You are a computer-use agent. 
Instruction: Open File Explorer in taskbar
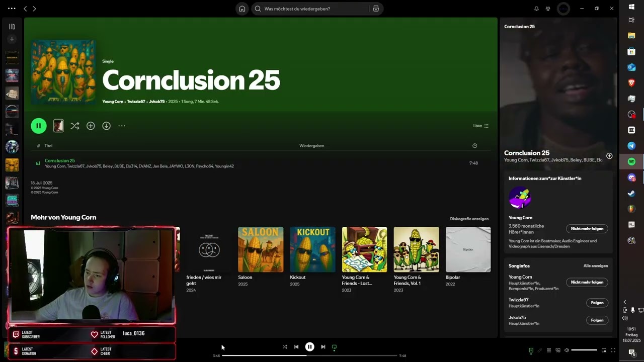pos(632,36)
